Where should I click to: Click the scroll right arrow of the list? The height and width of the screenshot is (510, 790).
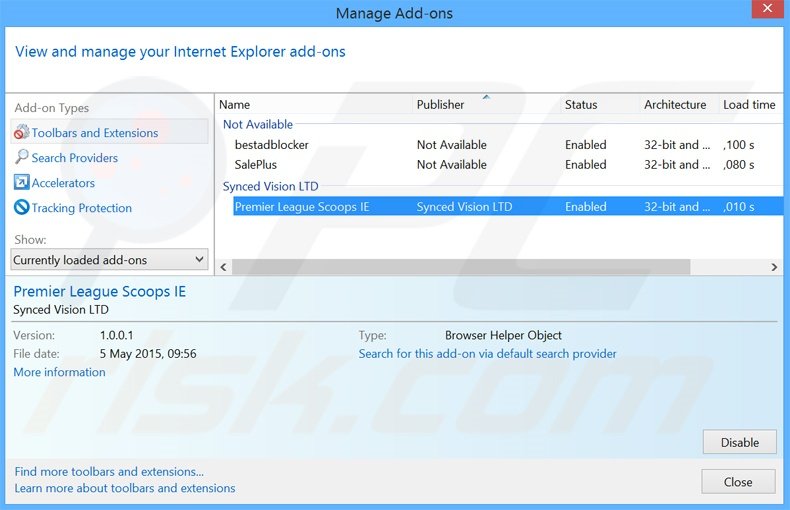[x=774, y=267]
